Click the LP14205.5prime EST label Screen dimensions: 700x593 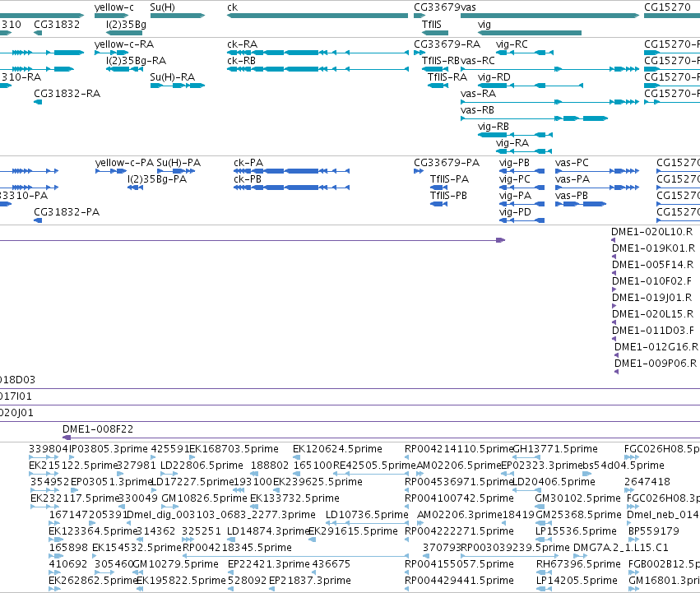click(x=577, y=581)
